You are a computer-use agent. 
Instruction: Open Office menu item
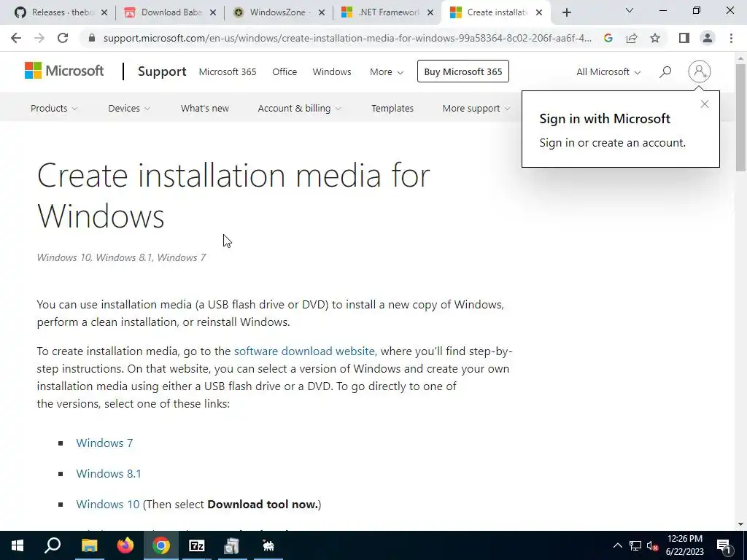pos(285,72)
